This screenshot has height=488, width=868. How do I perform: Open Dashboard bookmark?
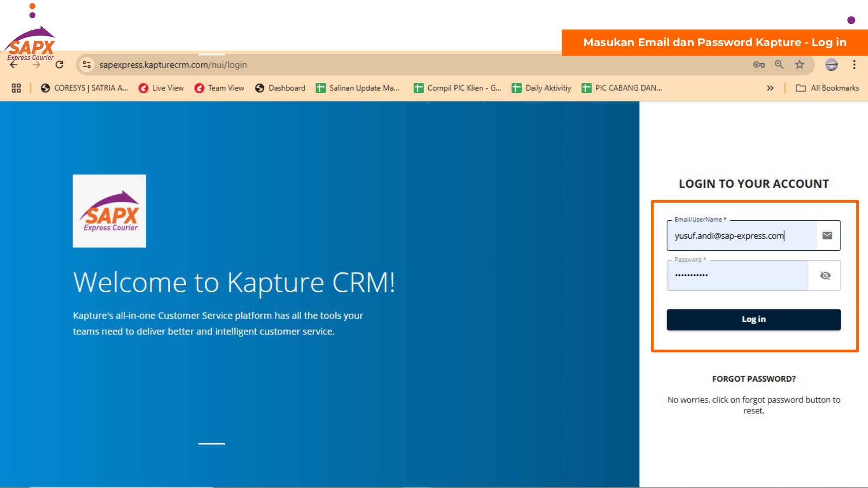click(280, 88)
